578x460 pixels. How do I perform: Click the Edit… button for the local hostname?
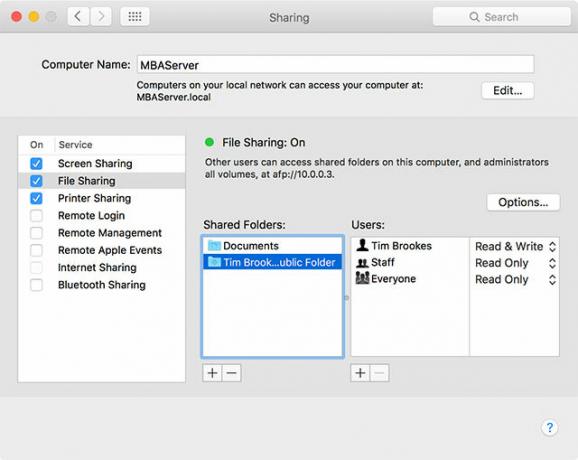508,91
